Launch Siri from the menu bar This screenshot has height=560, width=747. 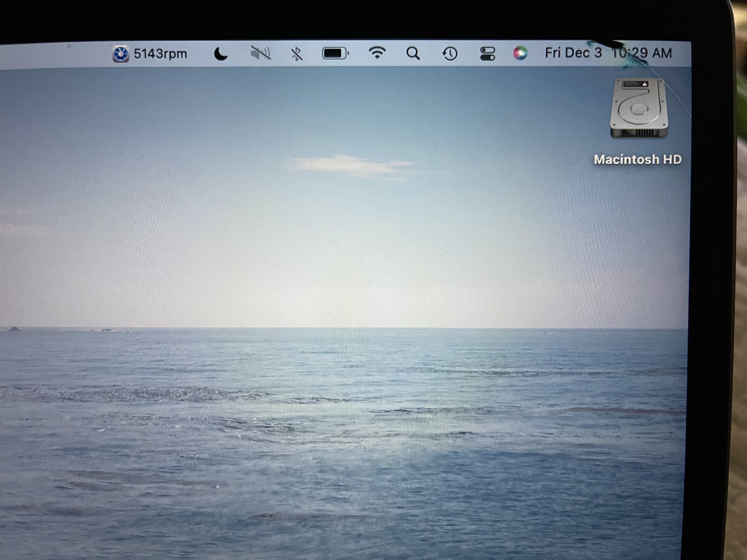tap(520, 53)
